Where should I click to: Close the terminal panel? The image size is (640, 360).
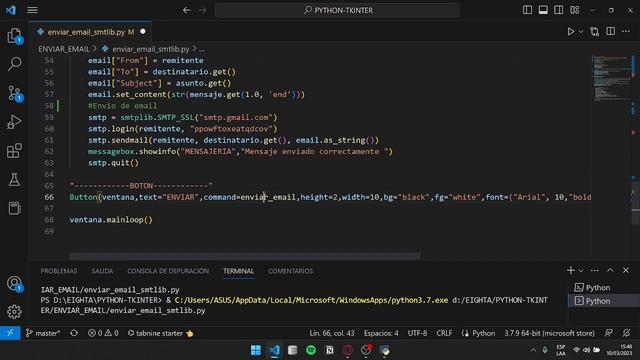point(626,270)
